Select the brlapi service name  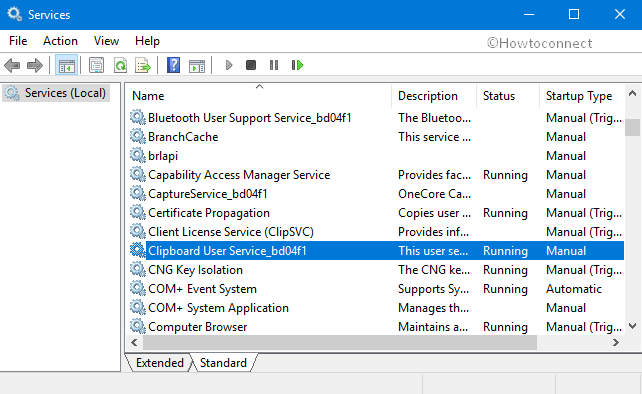click(163, 156)
